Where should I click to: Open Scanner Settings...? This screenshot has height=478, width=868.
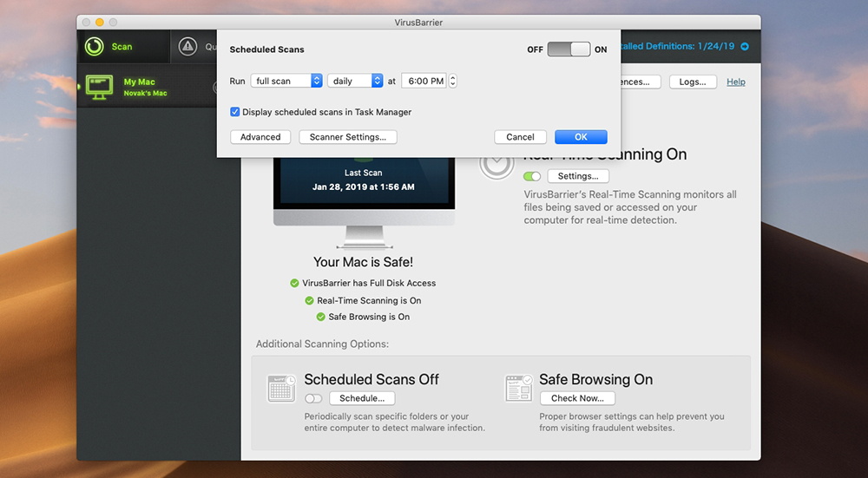[x=348, y=137]
